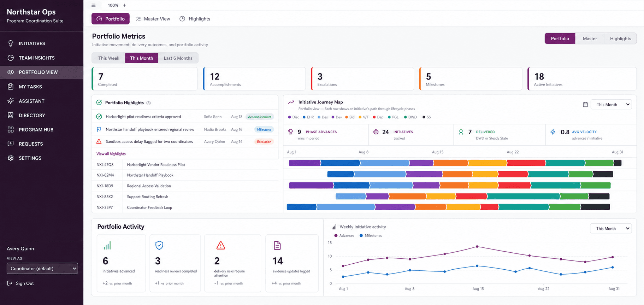Click the View all highlights link
This screenshot has width=644, height=305.
pos(111,154)
